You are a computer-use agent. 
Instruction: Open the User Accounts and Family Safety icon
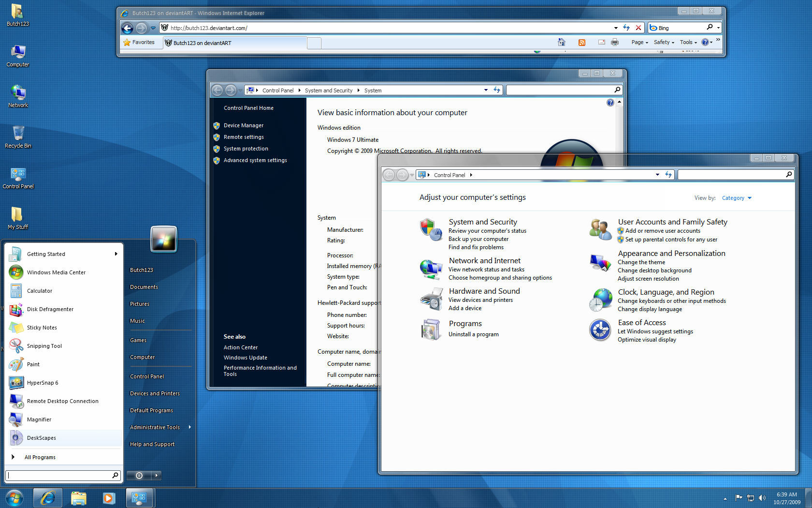click(x=600, y=229)
